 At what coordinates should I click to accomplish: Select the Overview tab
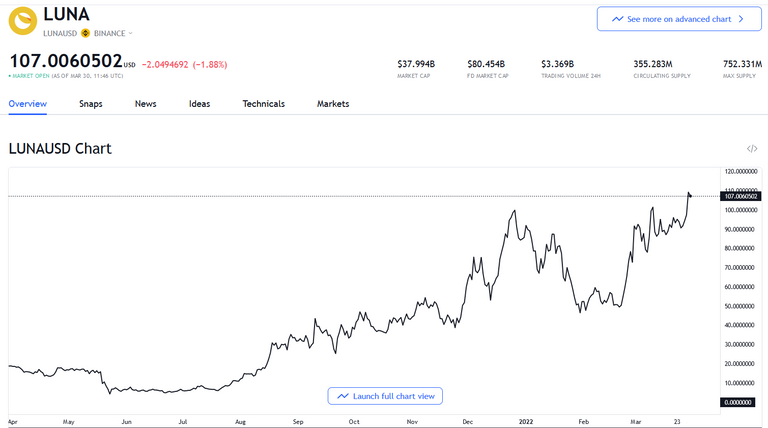(27, 104)
